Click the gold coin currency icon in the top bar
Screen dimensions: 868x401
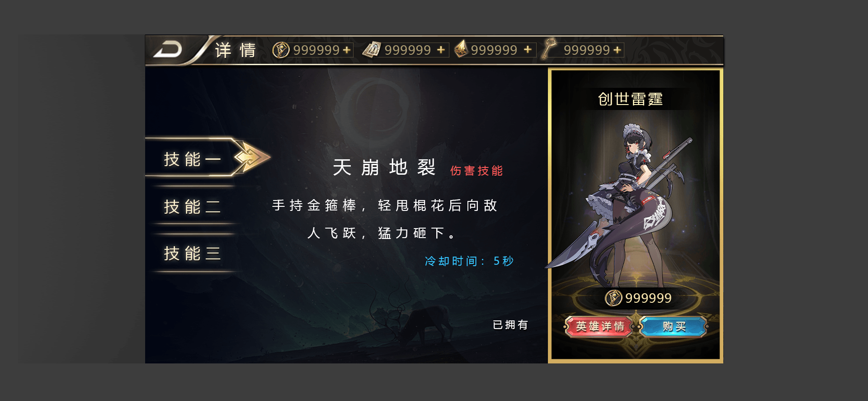coord(281,50)
